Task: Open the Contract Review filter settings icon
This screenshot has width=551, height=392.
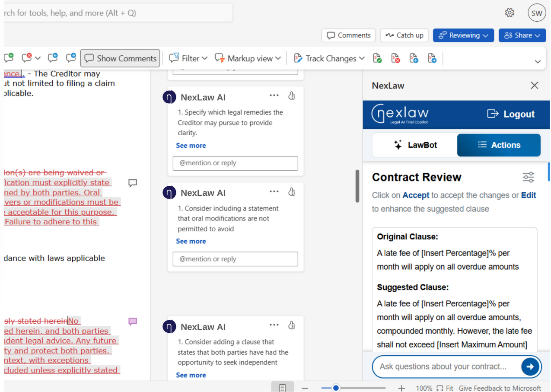Action: click(529, 177)
